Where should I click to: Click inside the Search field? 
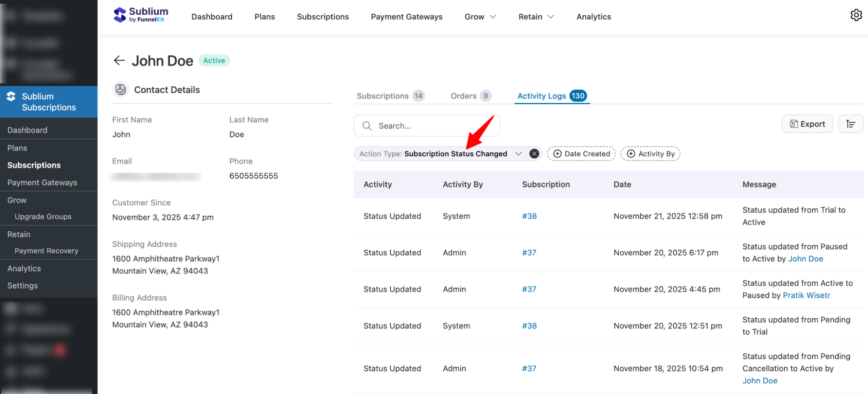click(426, 126)
